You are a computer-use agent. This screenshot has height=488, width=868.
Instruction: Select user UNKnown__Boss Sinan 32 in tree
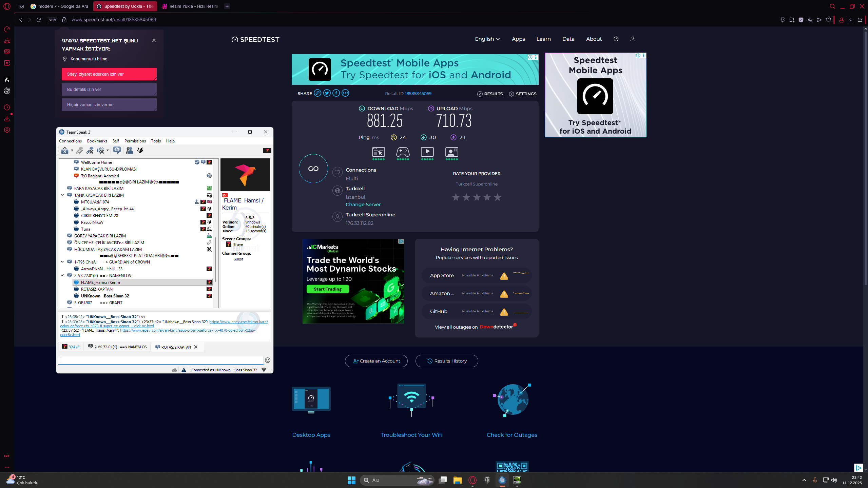[x=105, y=296]
